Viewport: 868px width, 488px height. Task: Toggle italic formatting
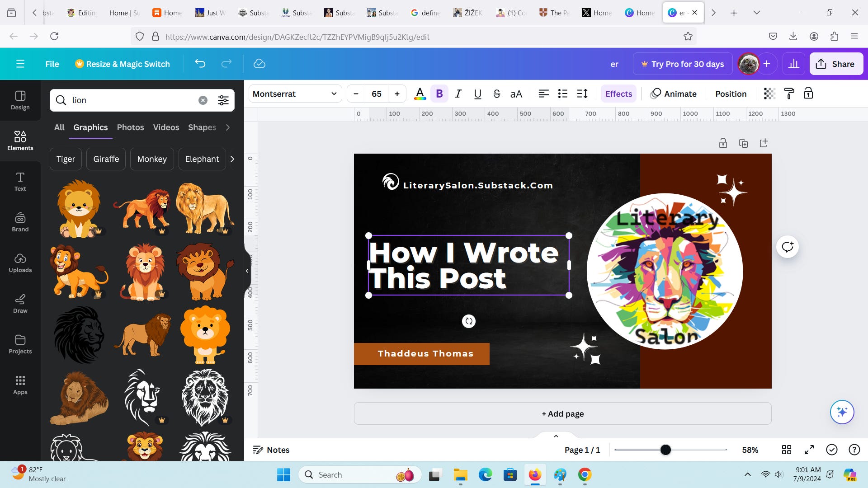(458, 94)
